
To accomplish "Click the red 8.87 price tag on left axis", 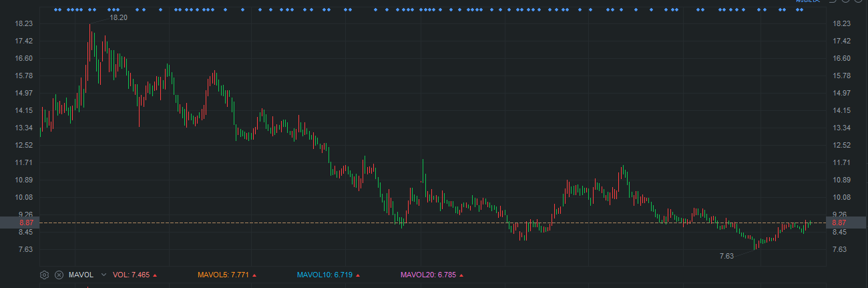I will tap(27, 223).
